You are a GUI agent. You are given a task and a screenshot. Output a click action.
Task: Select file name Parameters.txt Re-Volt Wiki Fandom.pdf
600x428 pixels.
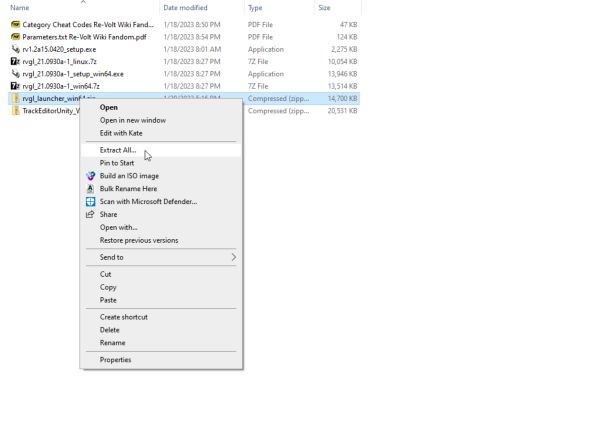click(x=84, y=37)
